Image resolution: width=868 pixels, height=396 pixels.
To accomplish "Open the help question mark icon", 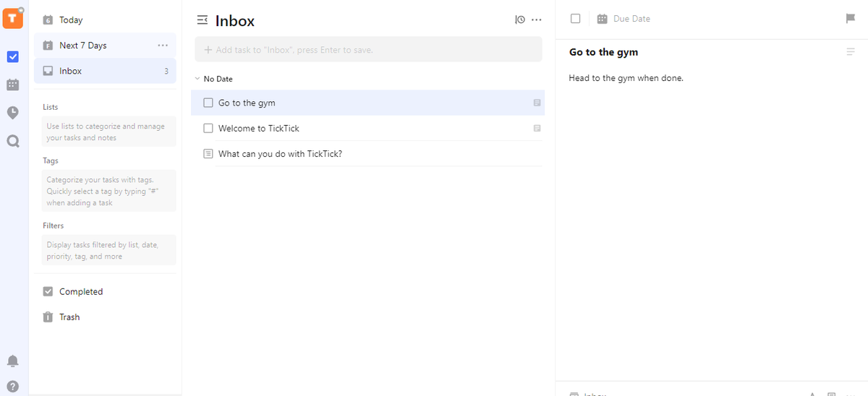I will click(12, 386).
